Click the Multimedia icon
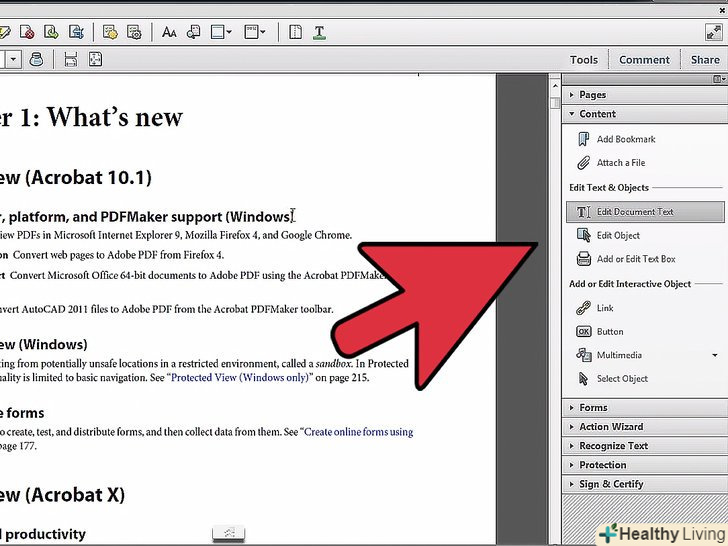Screen dimensions: 728x546 click(584, 355)
